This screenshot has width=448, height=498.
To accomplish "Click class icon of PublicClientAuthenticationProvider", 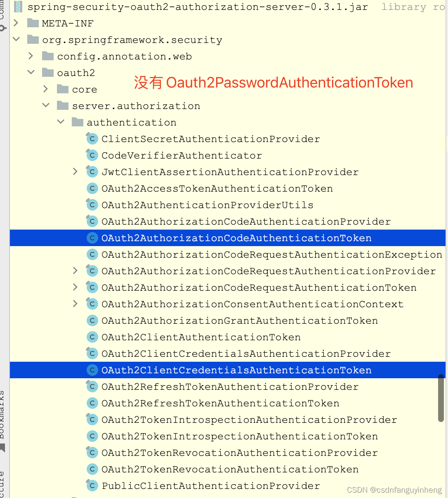I will pos(92,486).
